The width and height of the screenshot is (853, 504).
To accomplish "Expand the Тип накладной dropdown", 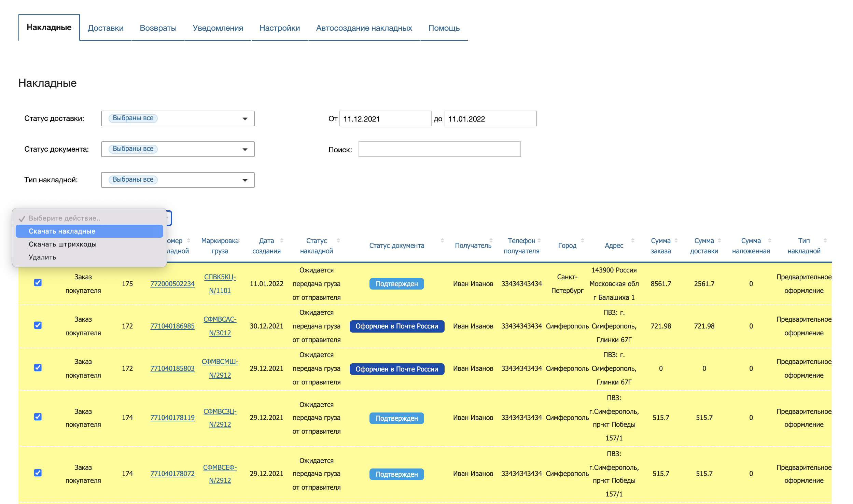I will tap(178, 180).
